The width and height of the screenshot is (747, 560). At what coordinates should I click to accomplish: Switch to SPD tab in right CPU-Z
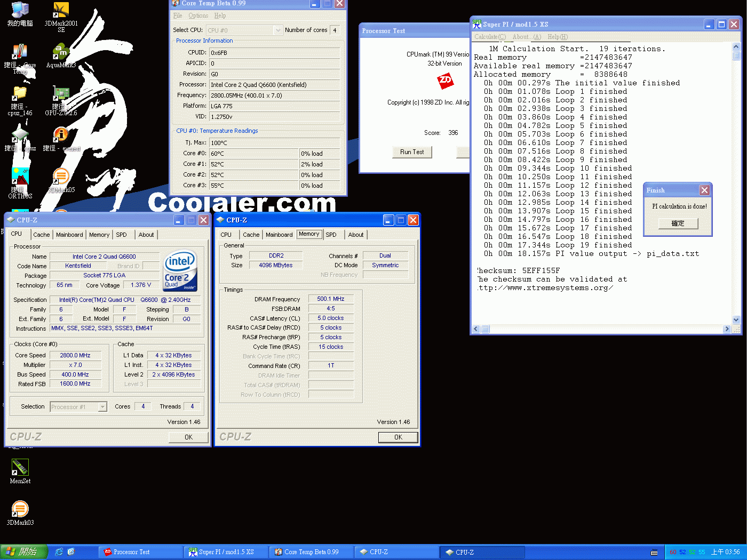[x=331, y=235]
